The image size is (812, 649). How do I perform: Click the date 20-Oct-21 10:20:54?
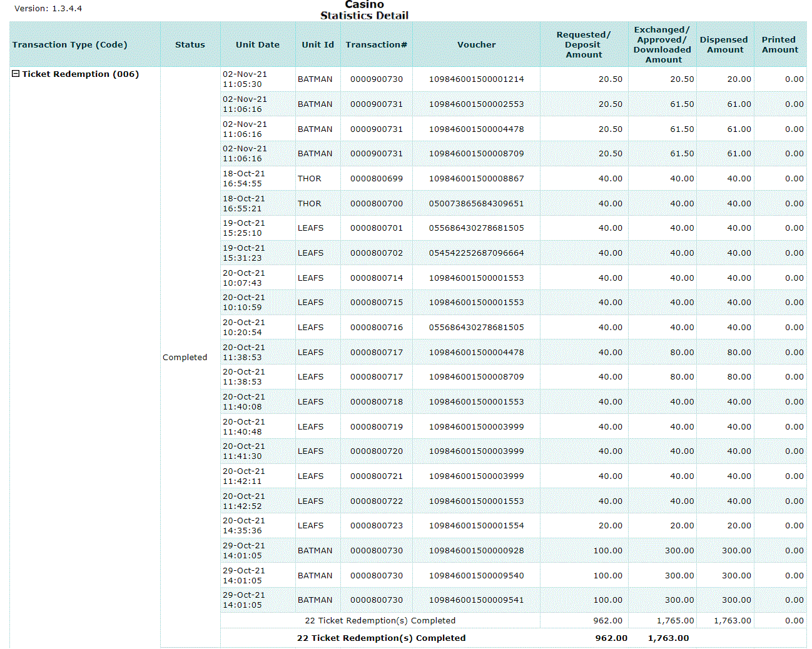click(x=244, y=328)
